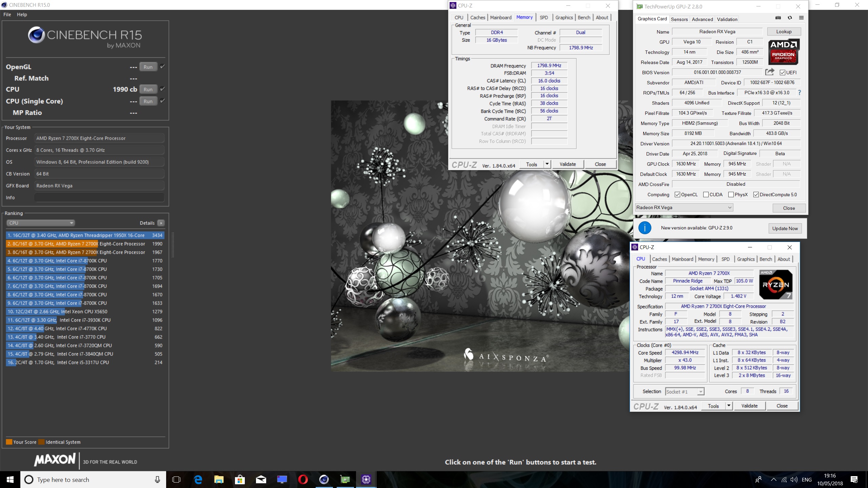This screenshot has width=868, height=488.
Task: Toggle CPU Single Core test checkmark
Action: 163,101
